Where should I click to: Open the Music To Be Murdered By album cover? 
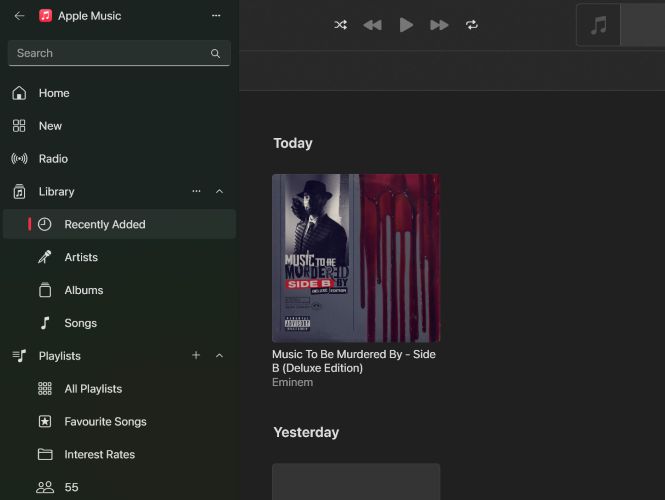356,258
